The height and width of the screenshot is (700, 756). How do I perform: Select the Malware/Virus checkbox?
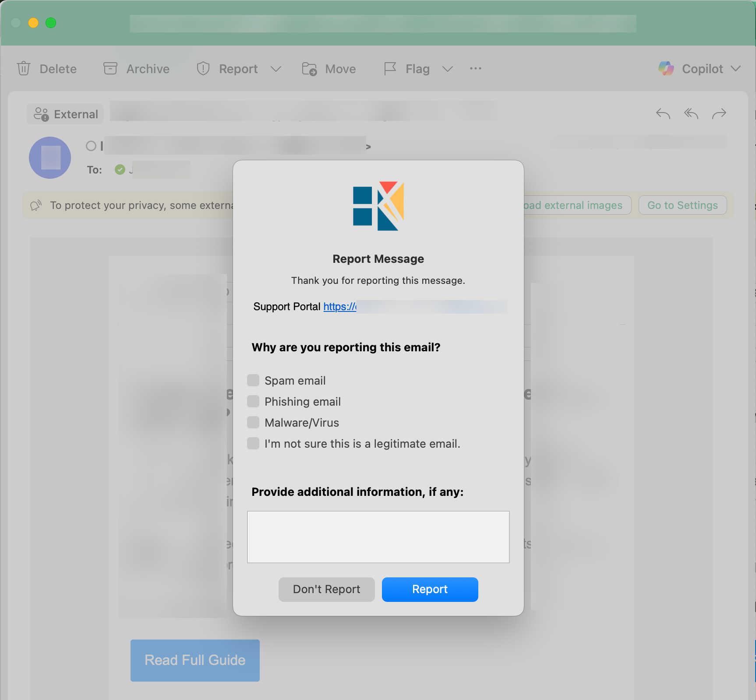253,422
